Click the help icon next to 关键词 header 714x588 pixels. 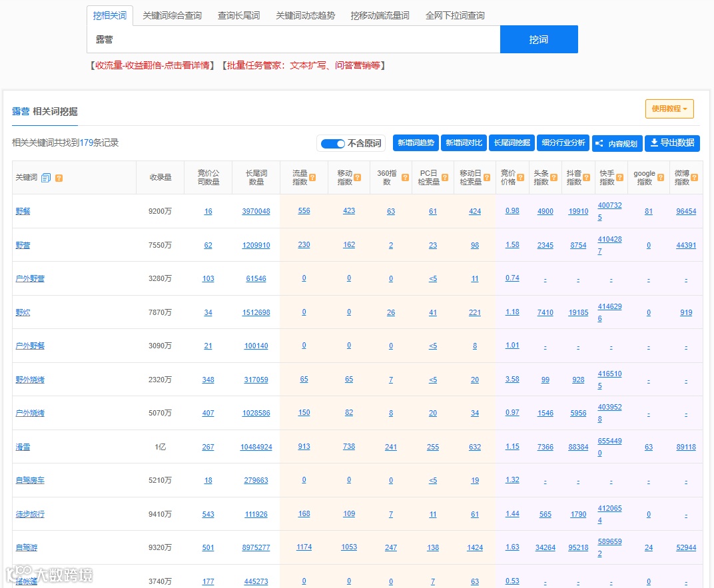(59, 178)
